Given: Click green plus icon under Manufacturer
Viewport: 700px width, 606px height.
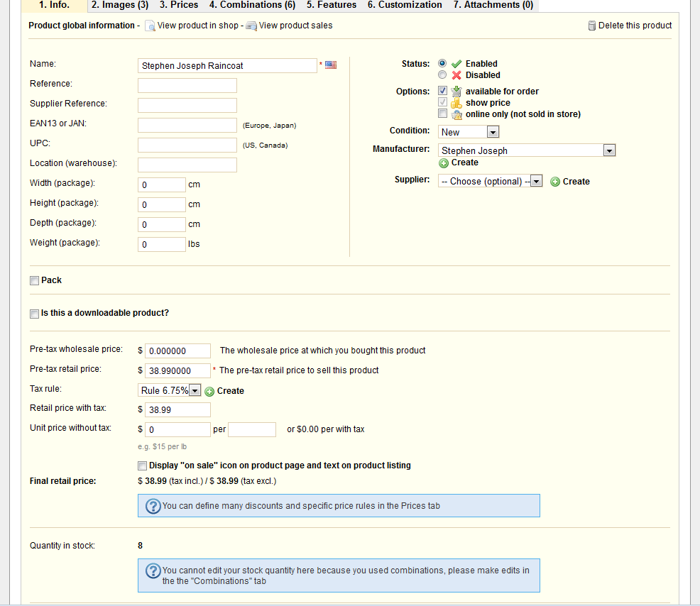Looking at the screenshot, I should pyautogui.click(x=443, y=163).
